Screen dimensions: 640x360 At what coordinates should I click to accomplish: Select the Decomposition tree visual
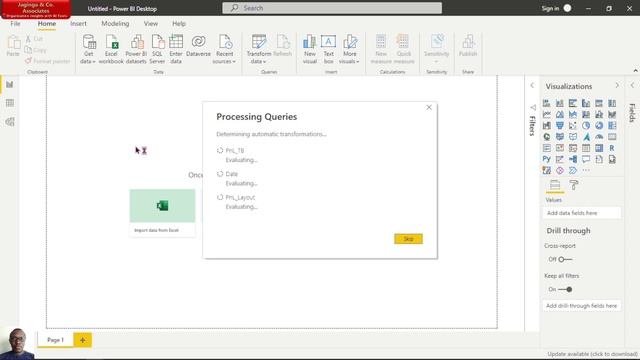[573, 159]
